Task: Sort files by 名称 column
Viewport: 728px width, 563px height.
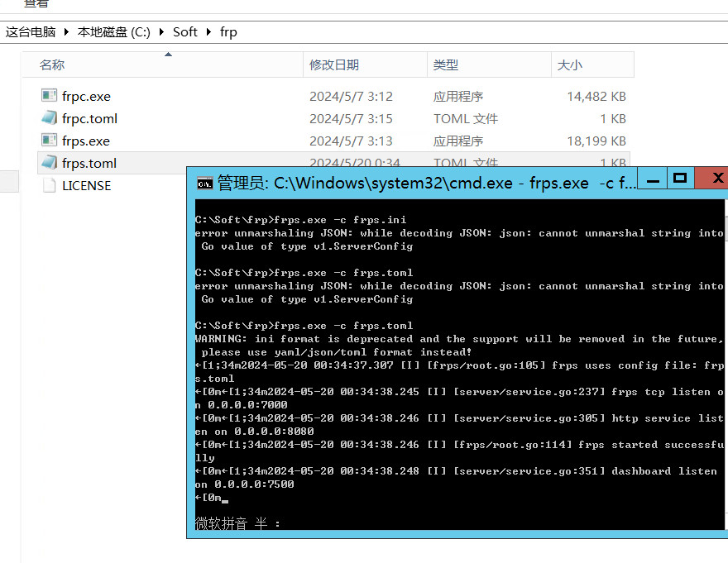Action: (x=162, y=64)
